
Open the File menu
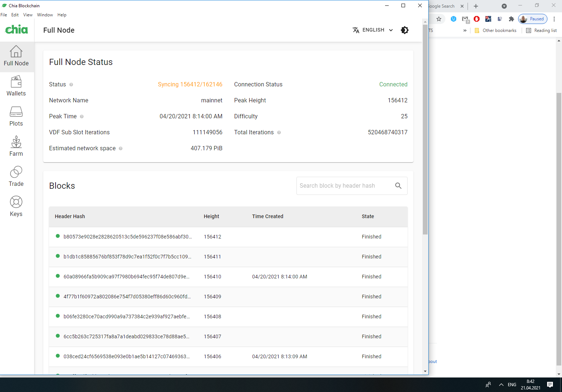[4, 15]
